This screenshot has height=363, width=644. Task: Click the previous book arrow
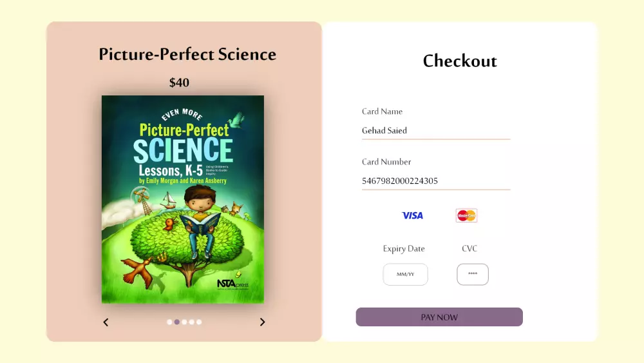pos(106,322)
